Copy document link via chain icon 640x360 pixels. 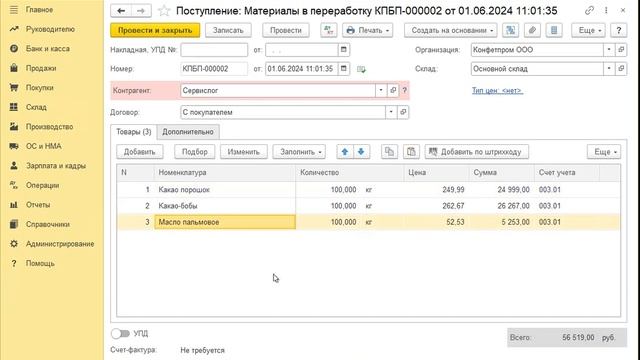point(589,11)
